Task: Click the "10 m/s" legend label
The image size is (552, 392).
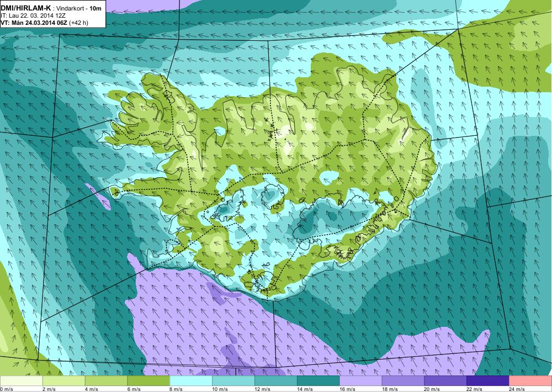Action: [220, 389]
